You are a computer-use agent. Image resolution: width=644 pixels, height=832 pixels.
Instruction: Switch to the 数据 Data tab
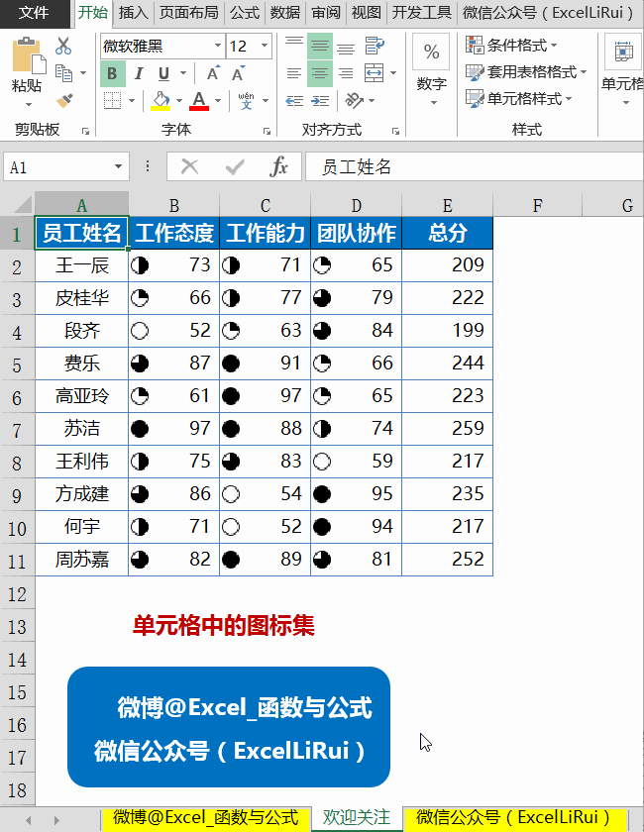click(x=285, y=13)
